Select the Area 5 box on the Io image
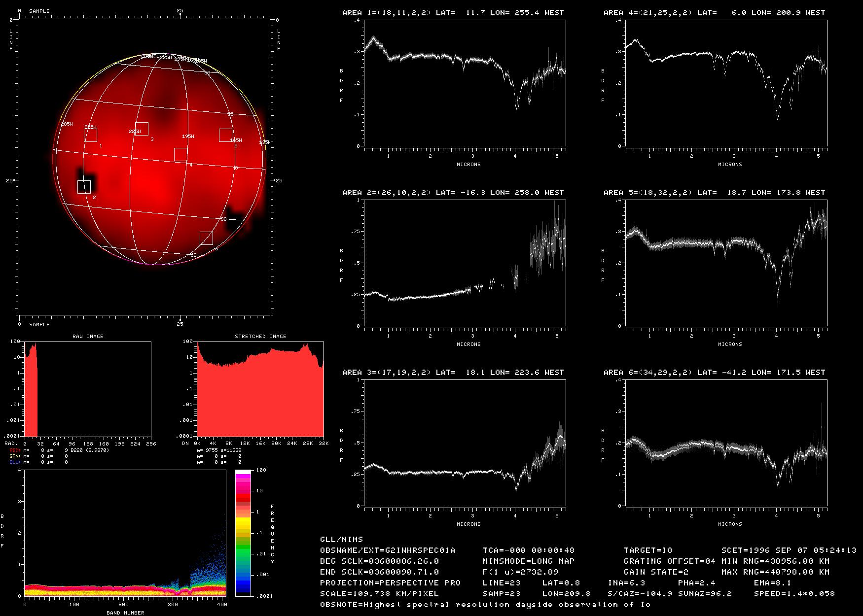Screen dimensions: 863x616 tap(225, 135)
